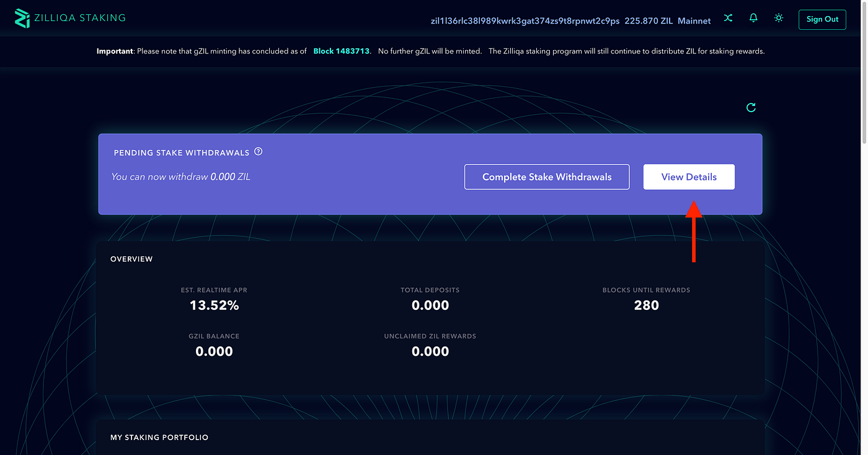Open the Block 1483713 link
868x455 pixels.
(x=342, y=51)
